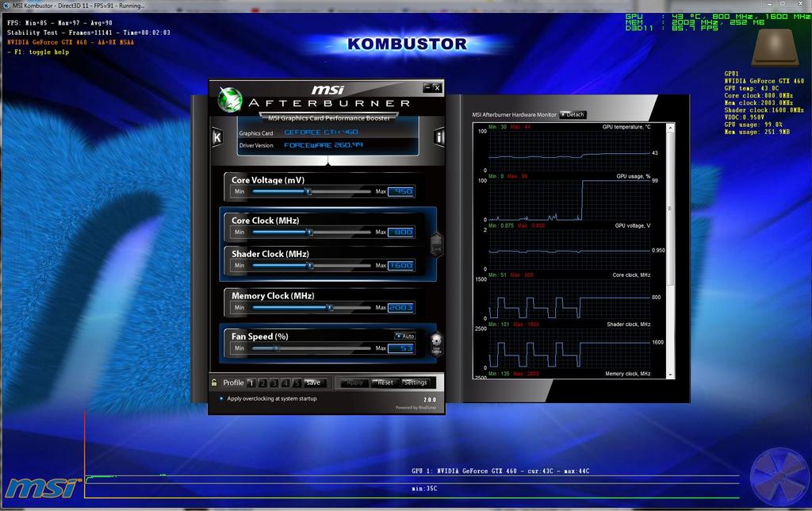The height and width of the screenshot is (511, 812).
Task: Click 'GPU usage: 99.0%' in right overlay
Action: [753, 125]
